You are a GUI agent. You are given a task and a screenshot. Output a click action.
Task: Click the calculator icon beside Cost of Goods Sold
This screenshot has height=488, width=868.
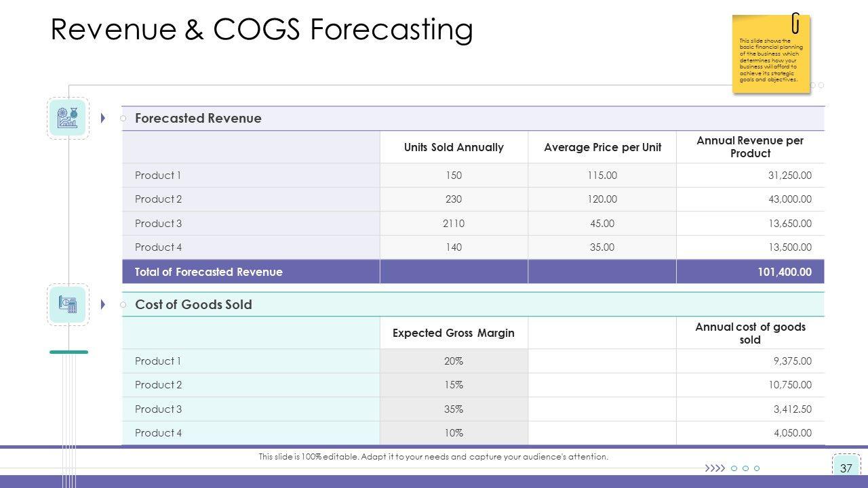pyautogui.click(x=68, y=304)
